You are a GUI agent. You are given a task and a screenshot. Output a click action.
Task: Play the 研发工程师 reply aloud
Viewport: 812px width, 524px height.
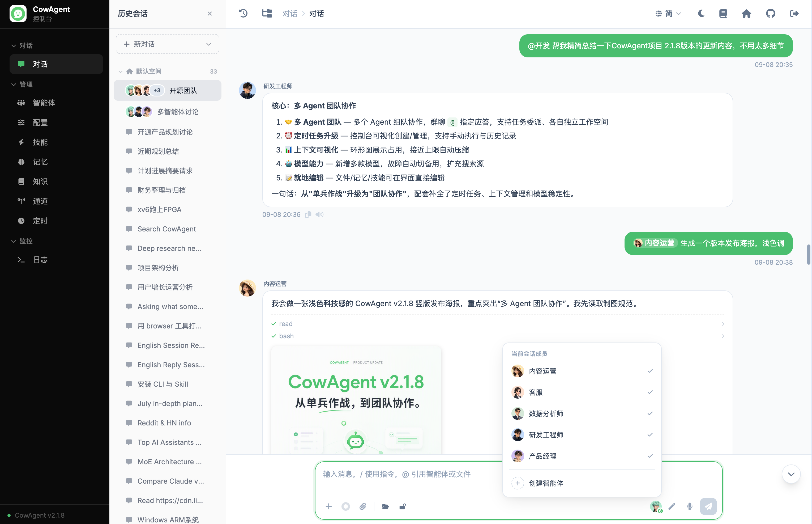(x=320, y=215)
